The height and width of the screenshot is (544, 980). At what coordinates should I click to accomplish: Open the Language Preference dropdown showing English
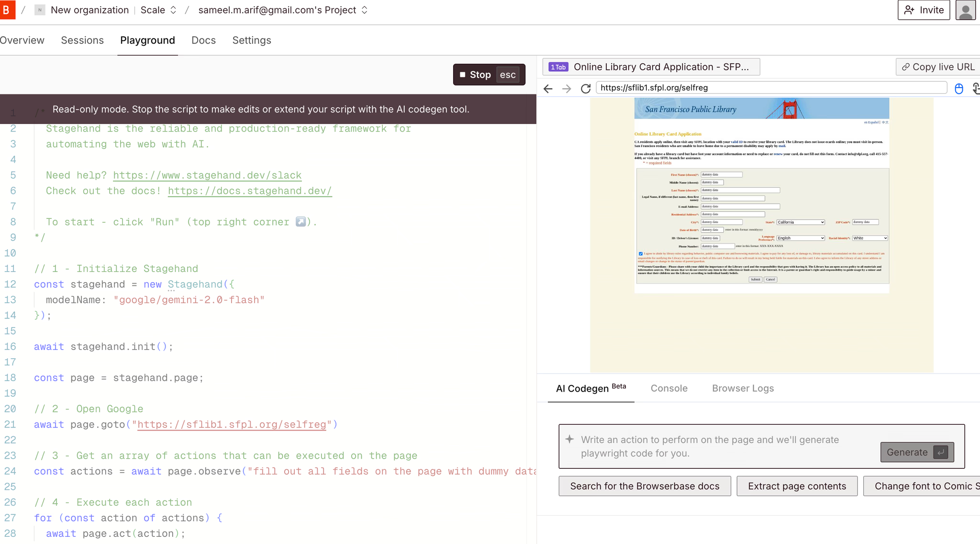pyautogui.click(x=801, y=238)
